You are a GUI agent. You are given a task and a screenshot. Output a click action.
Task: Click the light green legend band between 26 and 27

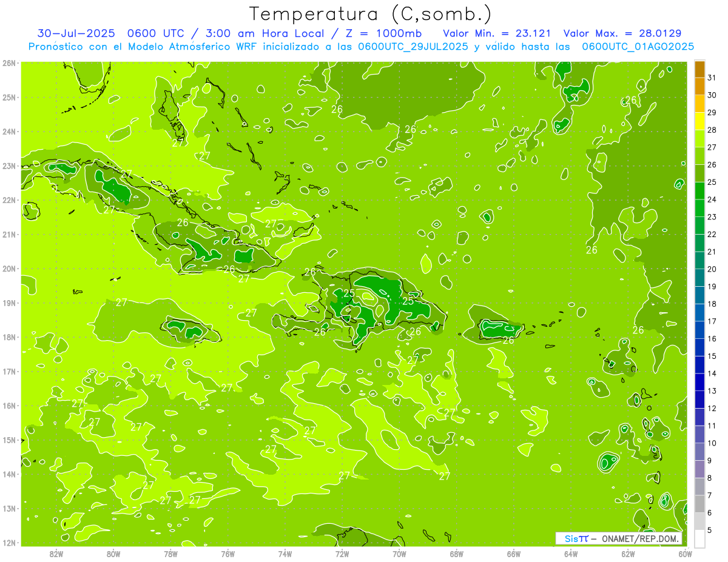(x=699, y=156)
